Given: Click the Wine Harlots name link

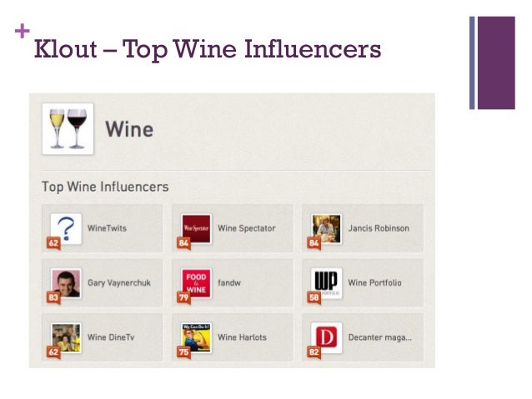Looking at the screenshot, I should click(241, 337).
